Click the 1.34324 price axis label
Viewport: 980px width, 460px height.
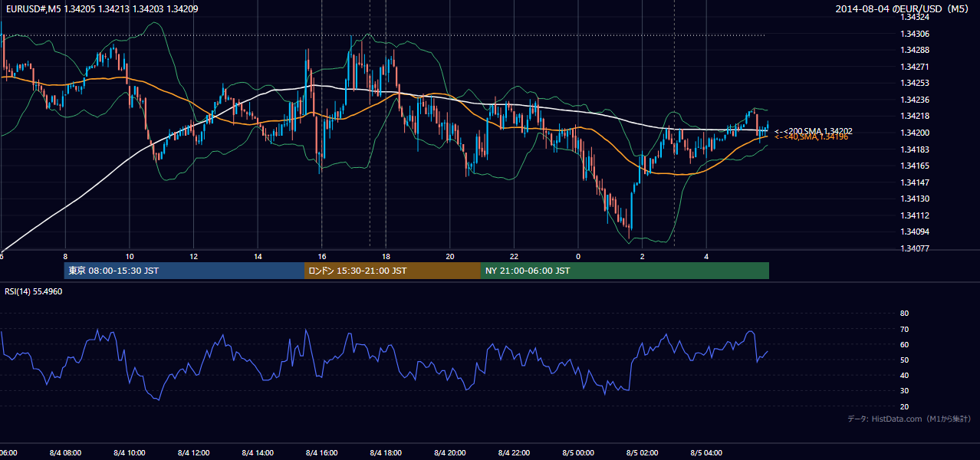(x=915, y=17)
